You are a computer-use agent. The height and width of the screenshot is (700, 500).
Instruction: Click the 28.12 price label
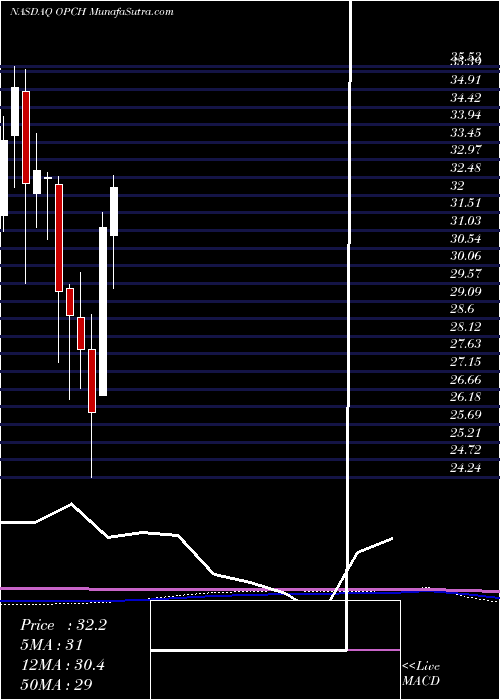466,327
